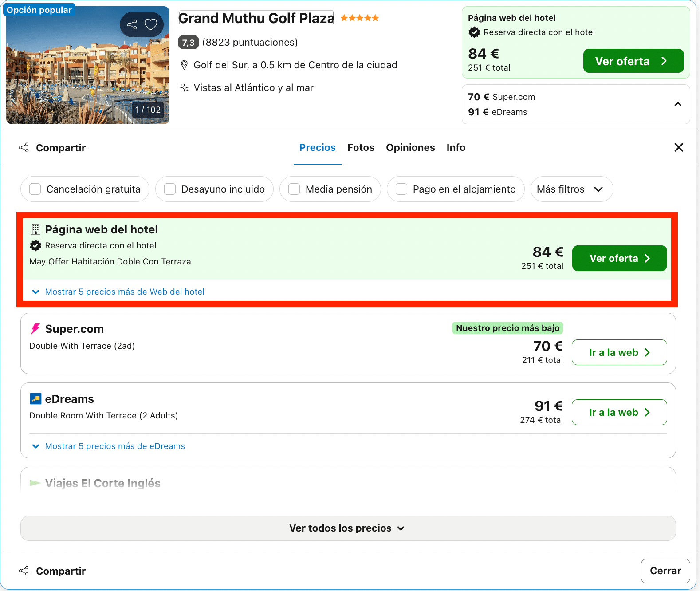The image size is (700, 591).
Task: Select the Info tab
Action: click(456, 147)
